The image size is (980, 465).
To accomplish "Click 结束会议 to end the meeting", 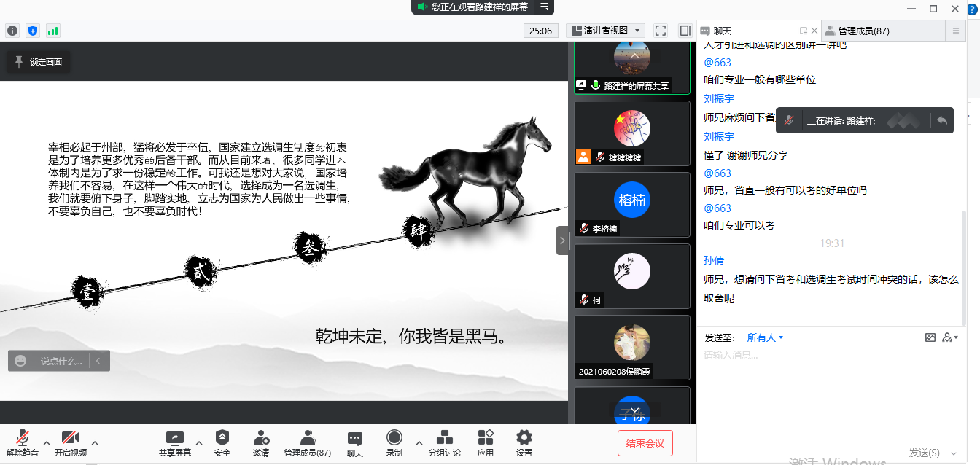I will 645,442.
